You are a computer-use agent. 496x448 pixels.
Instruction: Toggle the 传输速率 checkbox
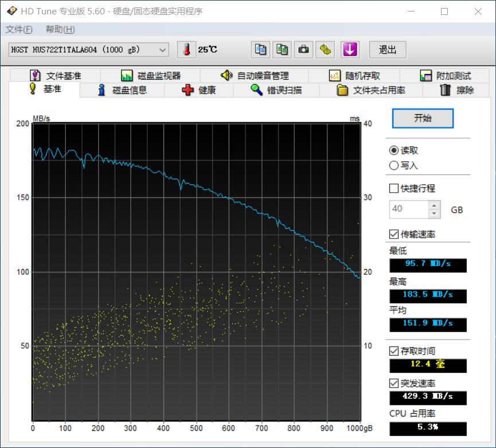pos(394,234)
